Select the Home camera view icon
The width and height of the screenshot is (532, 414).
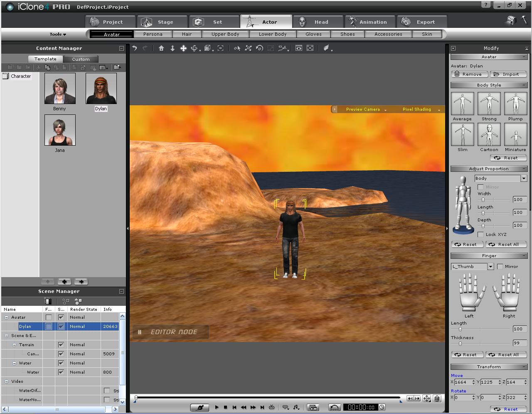point(161,48)
